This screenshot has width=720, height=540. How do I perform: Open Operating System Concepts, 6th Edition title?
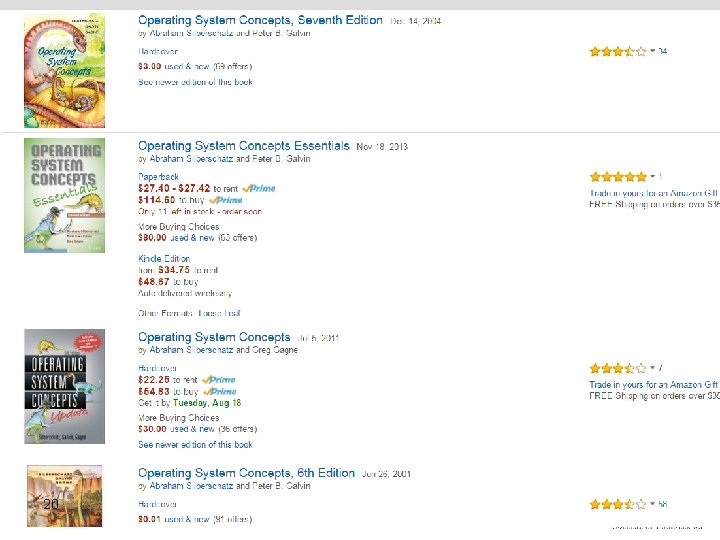(246, 473)
